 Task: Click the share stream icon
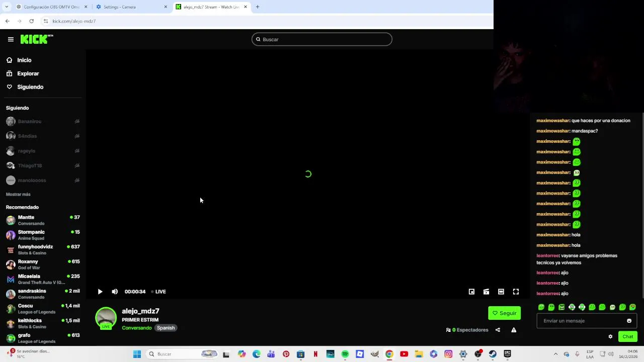click(498, 330)
